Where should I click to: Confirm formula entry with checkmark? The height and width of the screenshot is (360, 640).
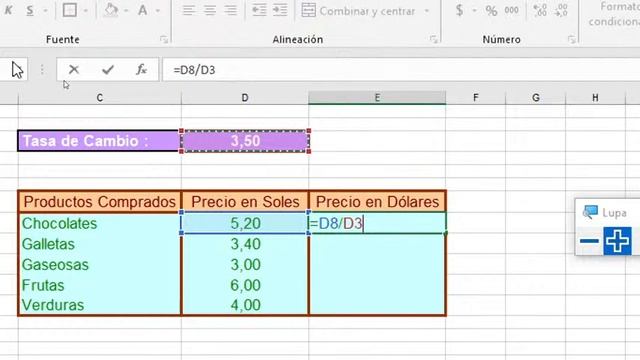click(108, 70)
